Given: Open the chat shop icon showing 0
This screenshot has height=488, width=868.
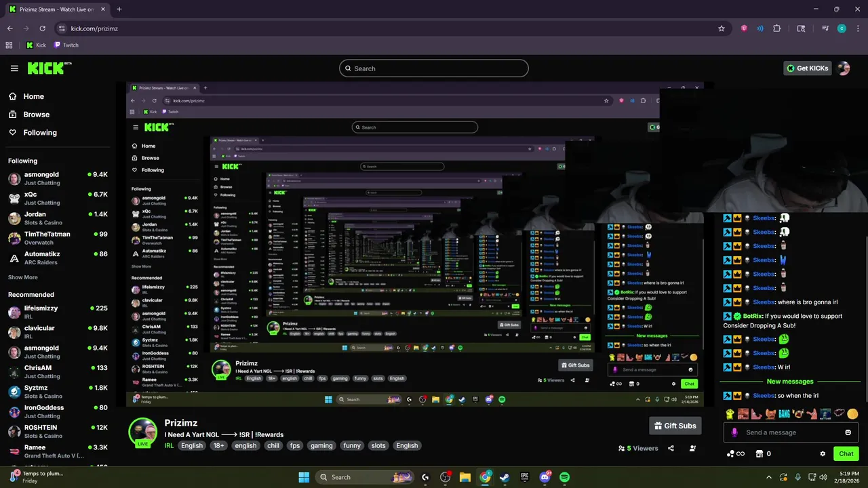Looking at the screenshot, I should [764, 453].
